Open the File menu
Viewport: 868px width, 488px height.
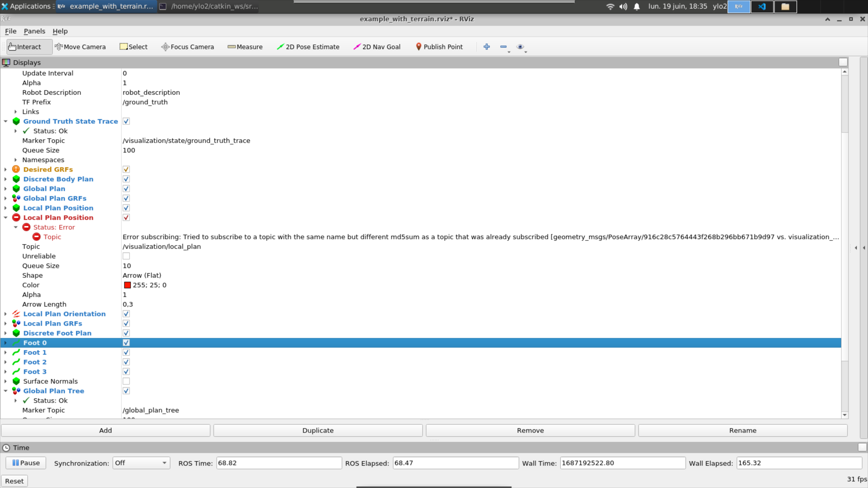[10, 31]
